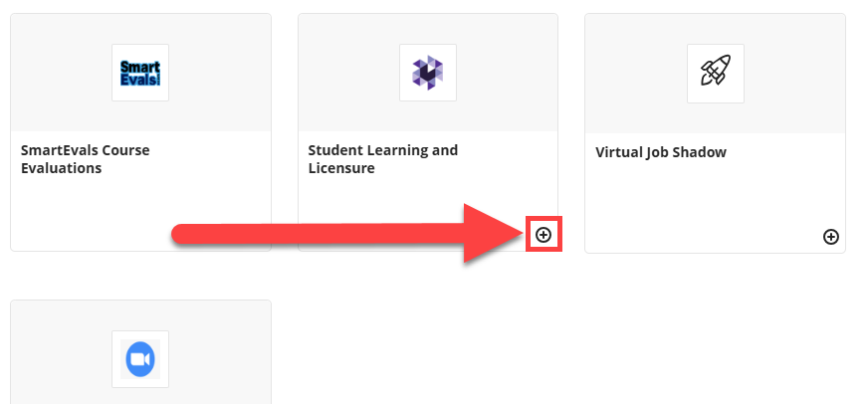Open SmartEvals Course Evaluations title link
Screen dimensions: 868x404
(86, 159)
